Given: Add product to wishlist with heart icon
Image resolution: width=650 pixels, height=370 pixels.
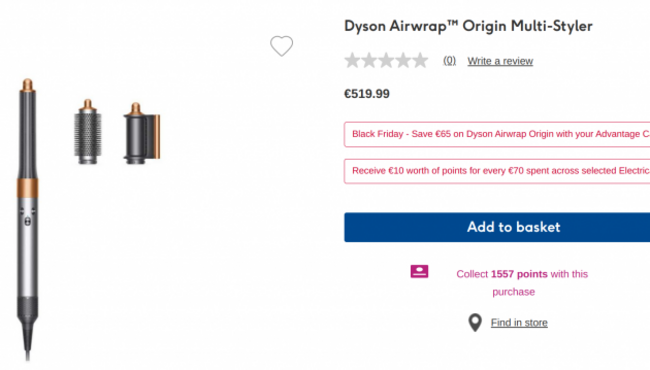Looking at the screenshot, I should [x=281, y=46].
